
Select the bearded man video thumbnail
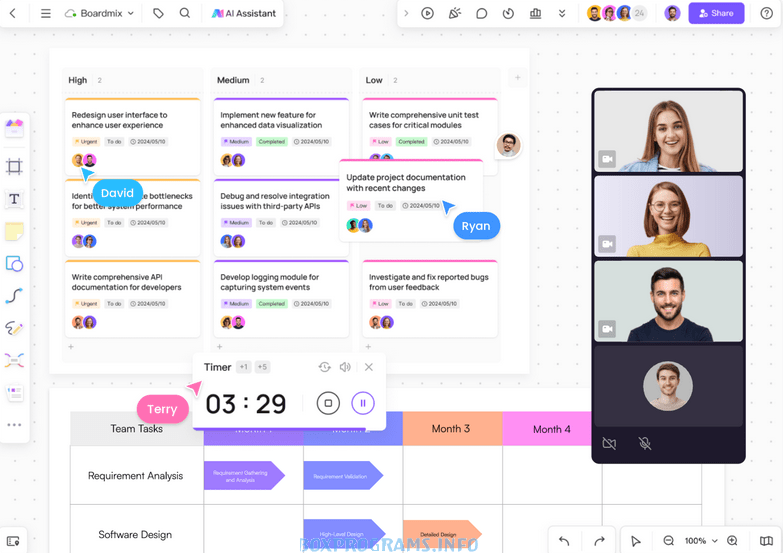(x=668, y=301)
